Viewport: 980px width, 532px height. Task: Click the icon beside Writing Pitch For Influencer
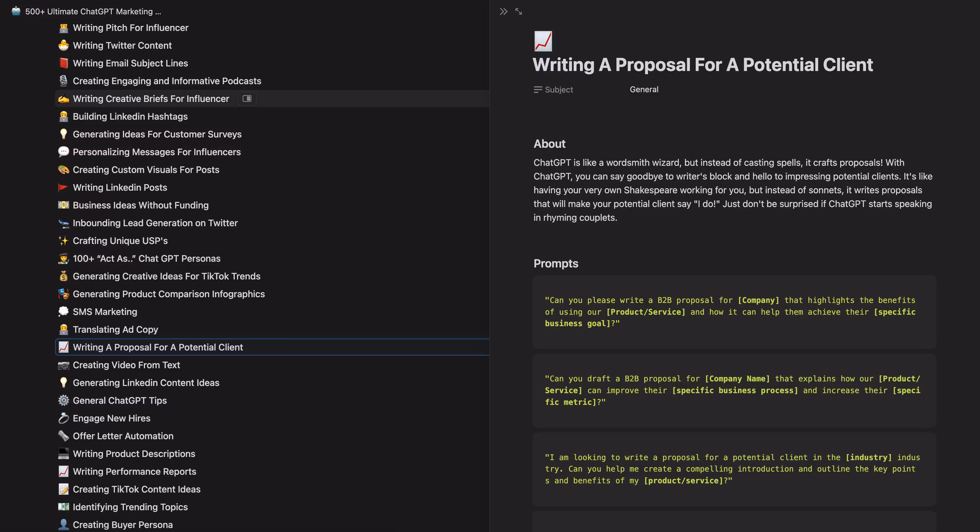click(64, 28)
